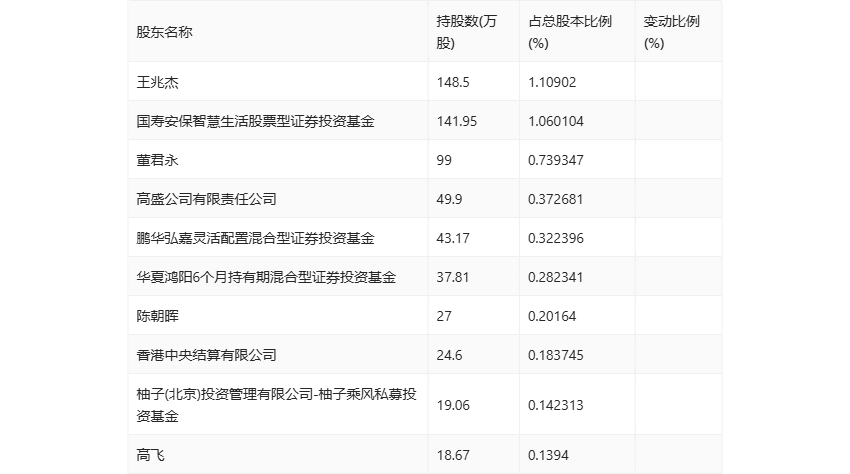The image size is (850, 474).
Task: Select the 0.20164 percentage value
Action: [x=552, y=317]
